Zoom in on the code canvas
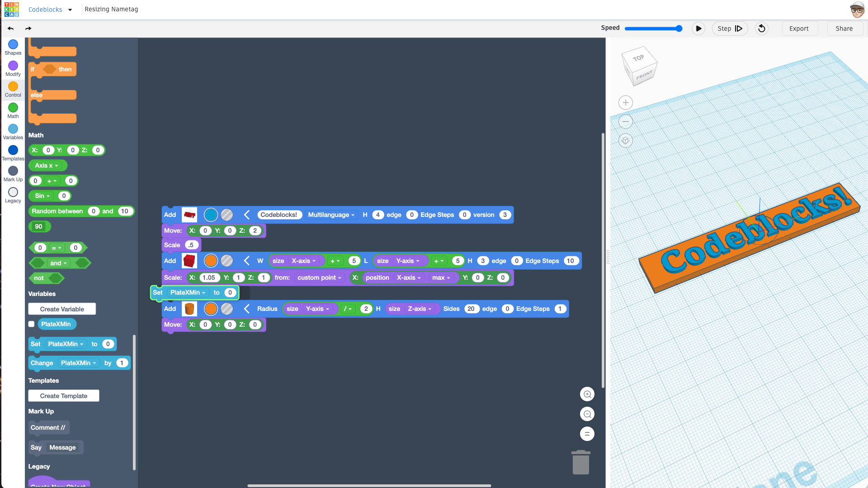 pyautogui.click(x=587, y=394)
